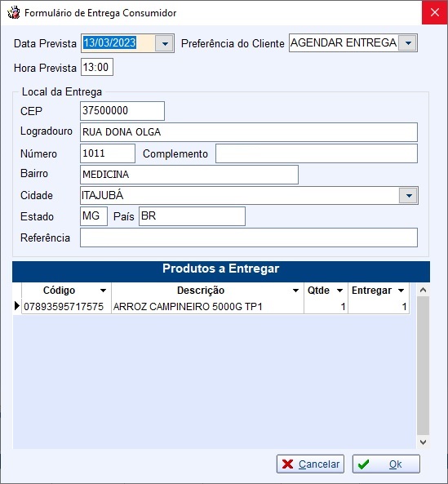448x484 pixels.
Task: Click the application icon in title bar
Action: [14, 13]
